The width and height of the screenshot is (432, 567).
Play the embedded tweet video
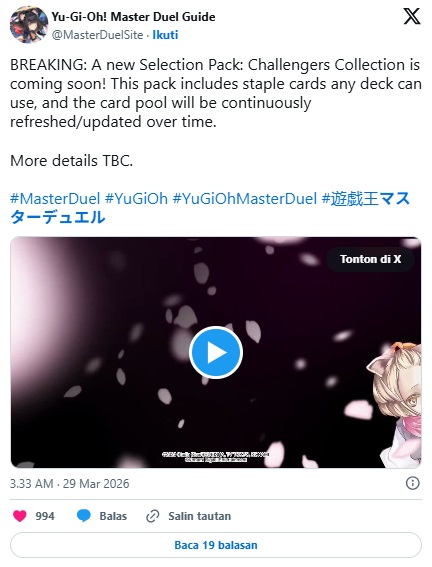click(215, 353)
